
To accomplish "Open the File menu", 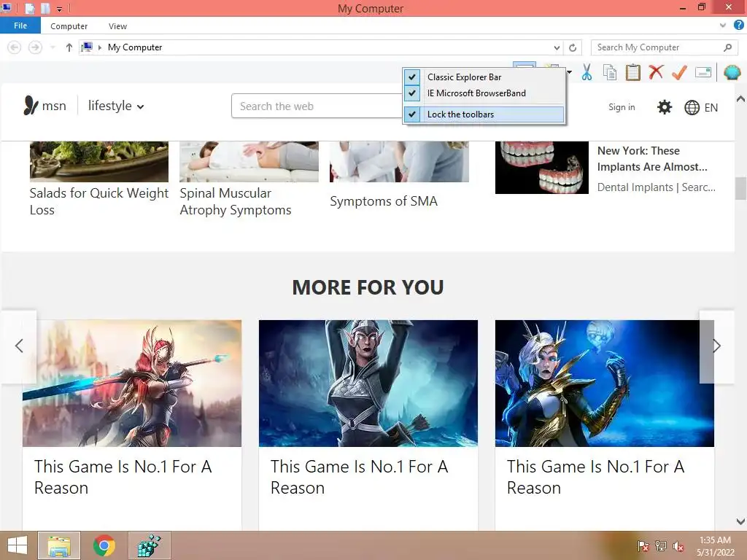I will [x=20, y=26].
